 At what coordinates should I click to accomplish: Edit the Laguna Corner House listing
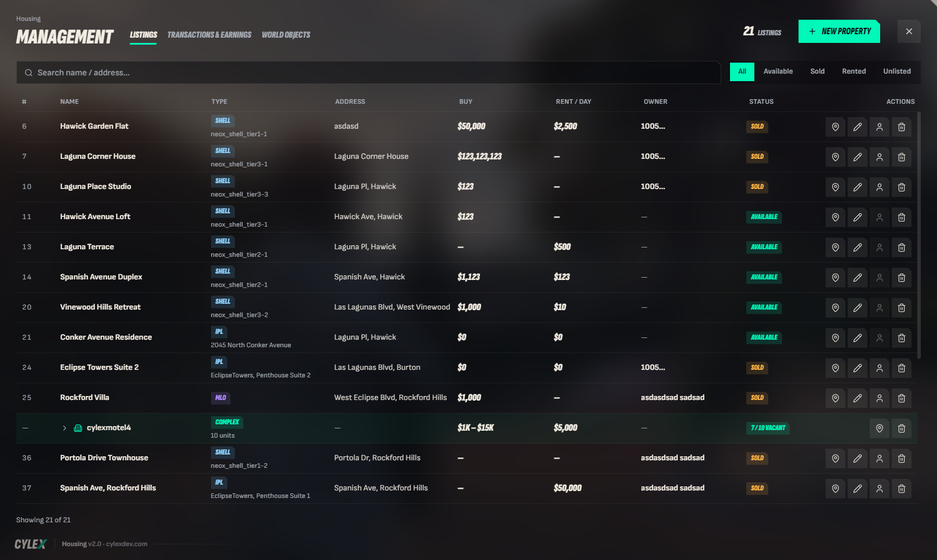tap(858, 157)
